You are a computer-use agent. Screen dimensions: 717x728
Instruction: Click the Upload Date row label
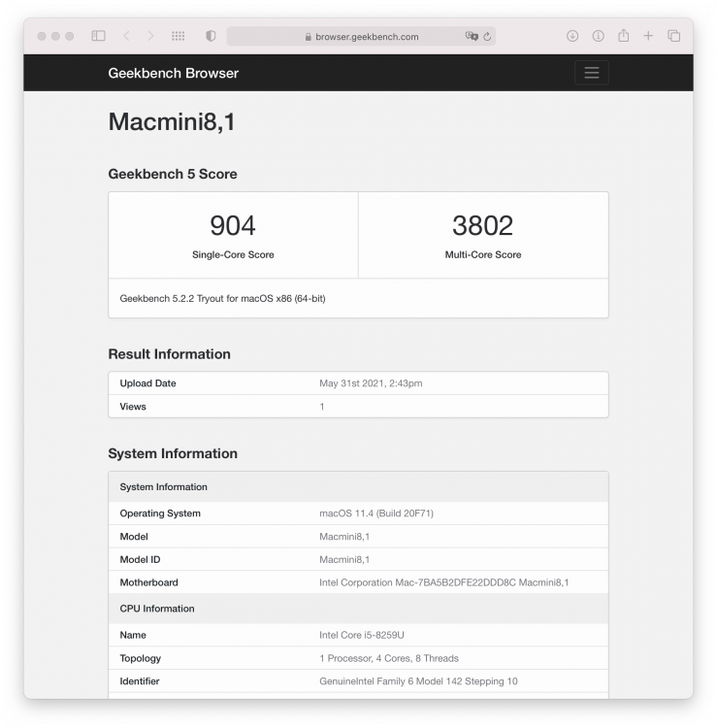click(147, 383)
